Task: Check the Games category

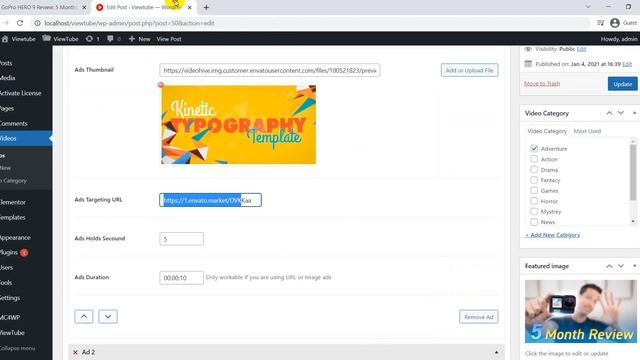Action: 534,190
